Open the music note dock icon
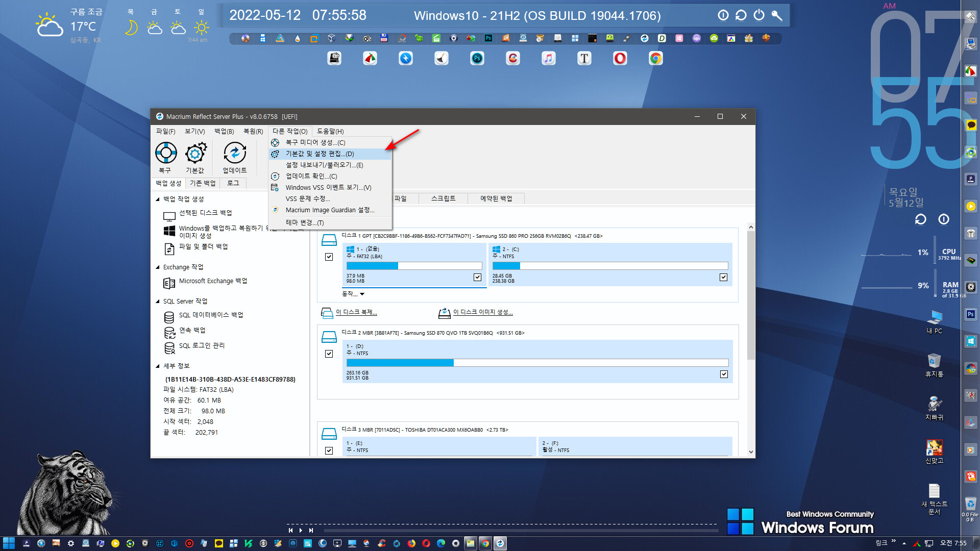Image resolution: width=980 pixels, height=551 pixels. 549,59
